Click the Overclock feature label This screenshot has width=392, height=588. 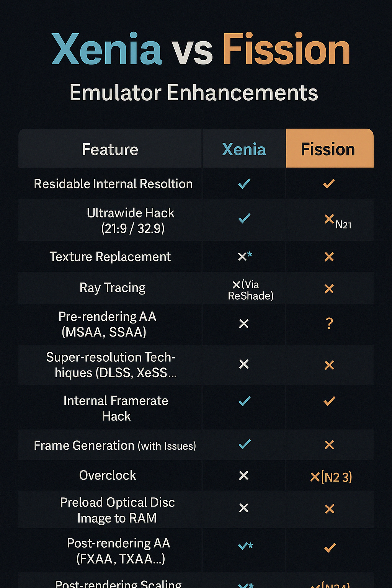[x=108, y=475]
